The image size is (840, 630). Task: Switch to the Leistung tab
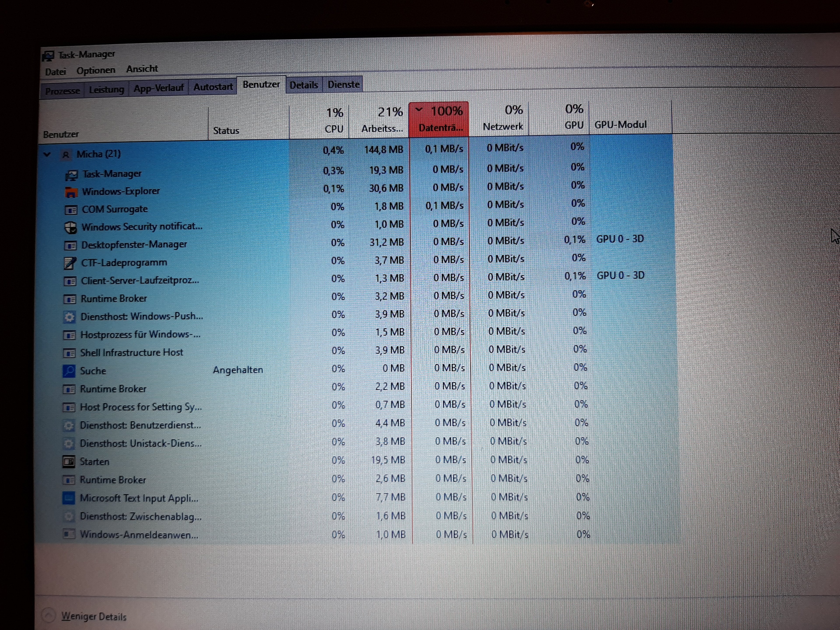pyautogui.click(x=106, y=90)
